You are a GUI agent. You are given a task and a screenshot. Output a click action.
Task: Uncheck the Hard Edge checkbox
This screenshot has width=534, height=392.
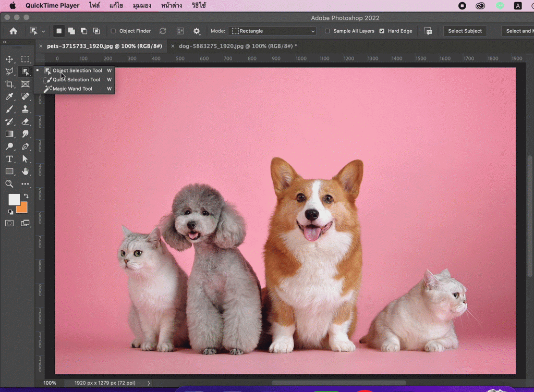pos(382,31)
